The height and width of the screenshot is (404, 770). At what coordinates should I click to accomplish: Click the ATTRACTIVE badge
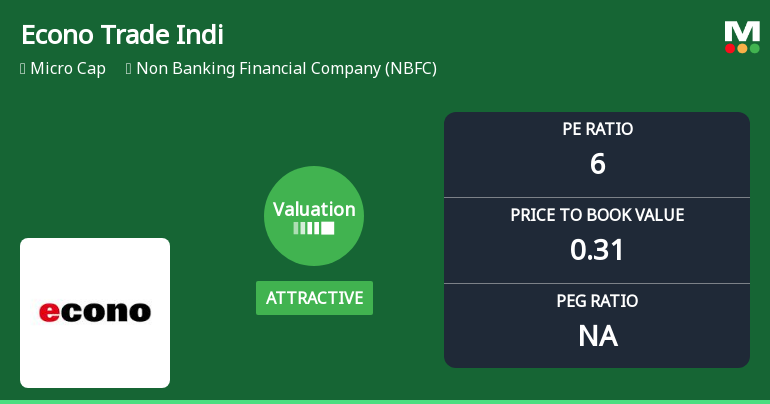click(x=314, y=298)
